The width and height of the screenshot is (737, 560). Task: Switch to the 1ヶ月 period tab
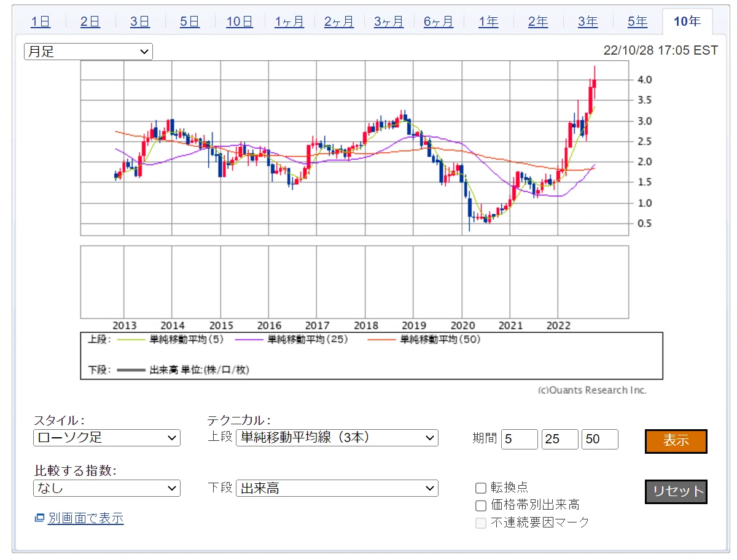(289, 21)
